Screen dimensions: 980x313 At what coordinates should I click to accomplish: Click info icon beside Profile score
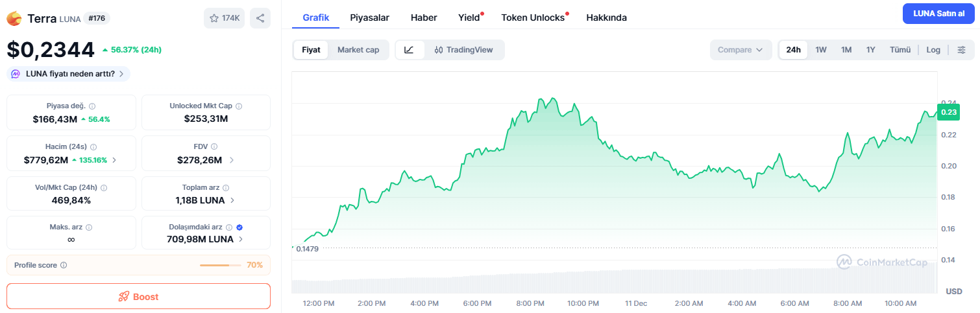tap(64, 265)
